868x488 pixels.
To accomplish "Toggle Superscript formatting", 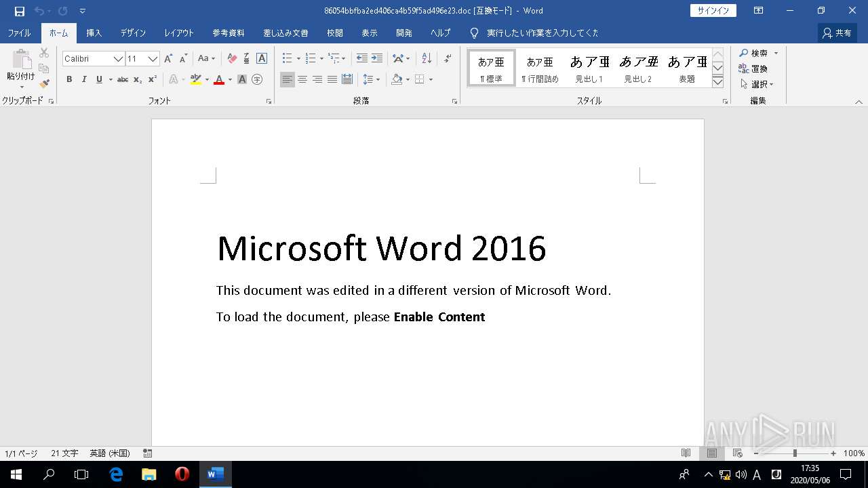I will 153,79.
